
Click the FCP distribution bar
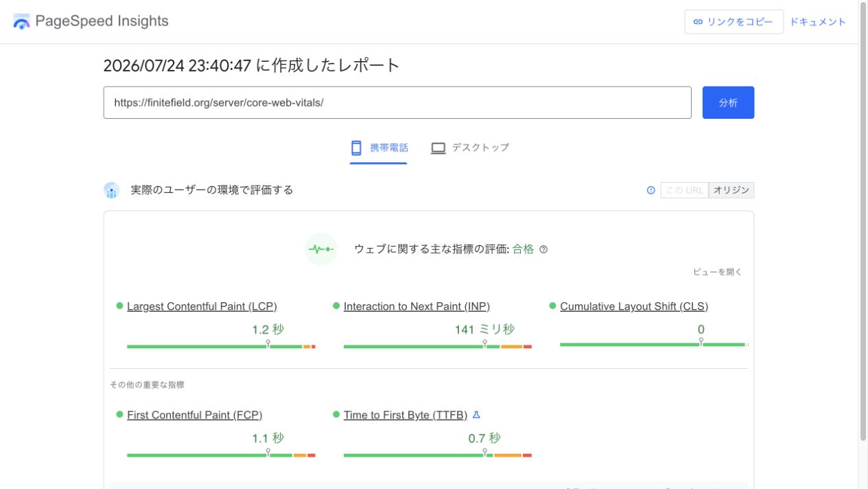pyautogui.click(x=221, y=455)
